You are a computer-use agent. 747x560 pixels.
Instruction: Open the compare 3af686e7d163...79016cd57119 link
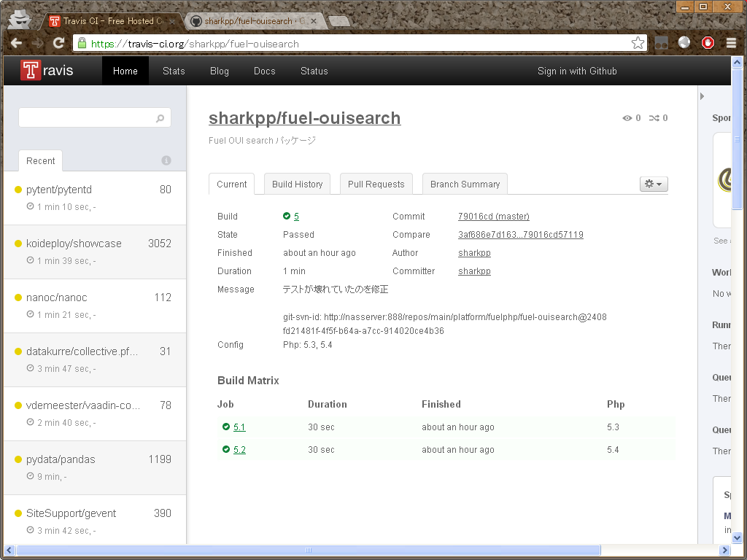(521, 234)
